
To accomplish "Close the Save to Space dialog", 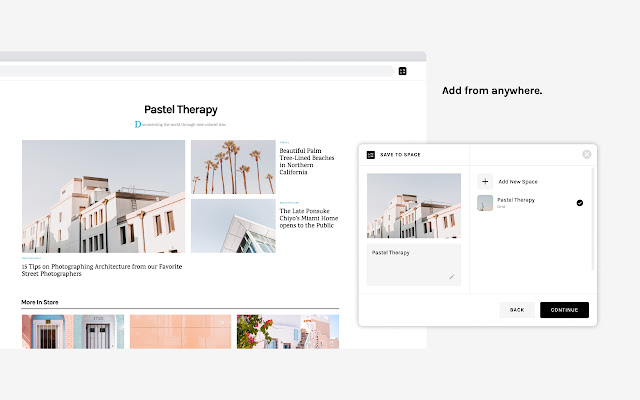I will 587,154.
